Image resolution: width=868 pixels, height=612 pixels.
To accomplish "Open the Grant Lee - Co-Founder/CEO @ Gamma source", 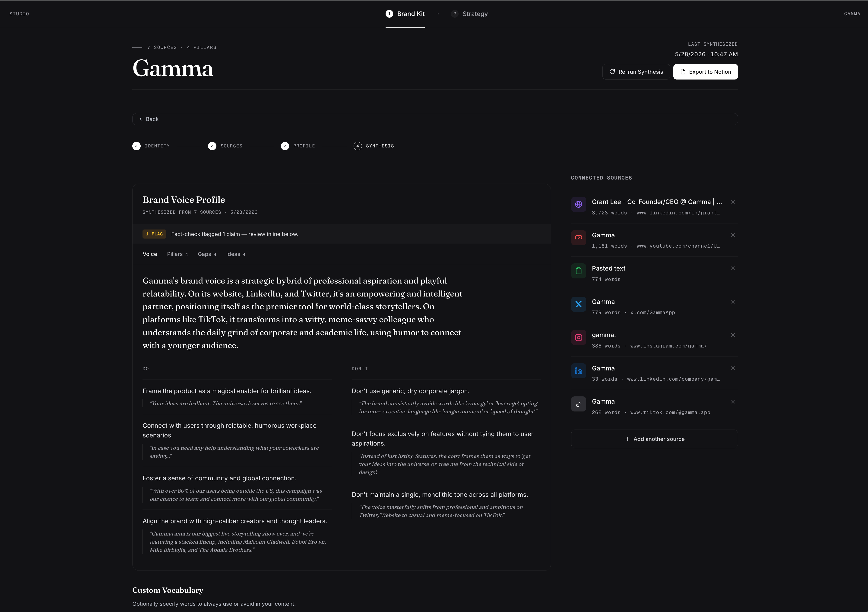I will [x=657, y=202].
